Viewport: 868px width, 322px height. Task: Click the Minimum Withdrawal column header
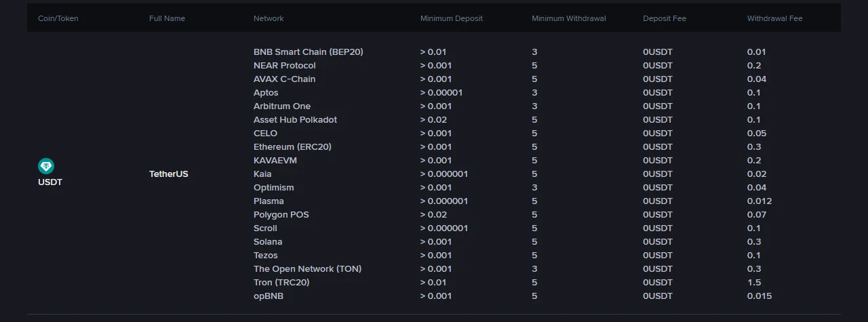tap(569, 18)
